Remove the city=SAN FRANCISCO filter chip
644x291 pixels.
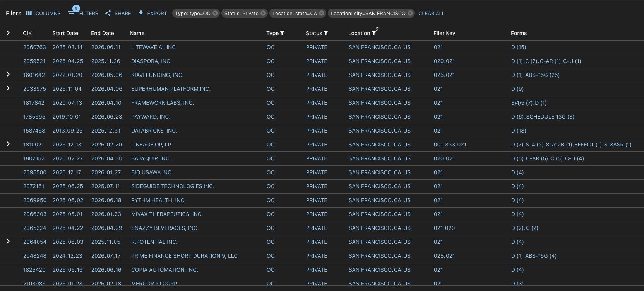point(410,13)
